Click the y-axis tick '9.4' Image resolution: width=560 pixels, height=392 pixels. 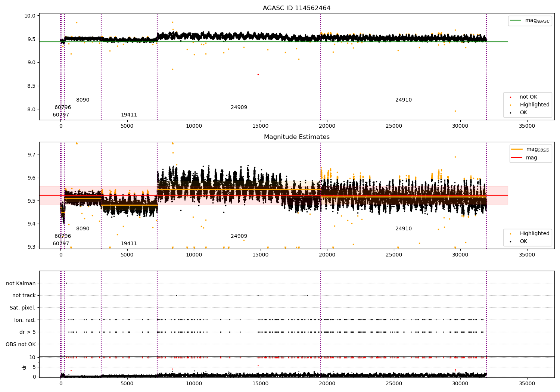[x=31, y=224]
